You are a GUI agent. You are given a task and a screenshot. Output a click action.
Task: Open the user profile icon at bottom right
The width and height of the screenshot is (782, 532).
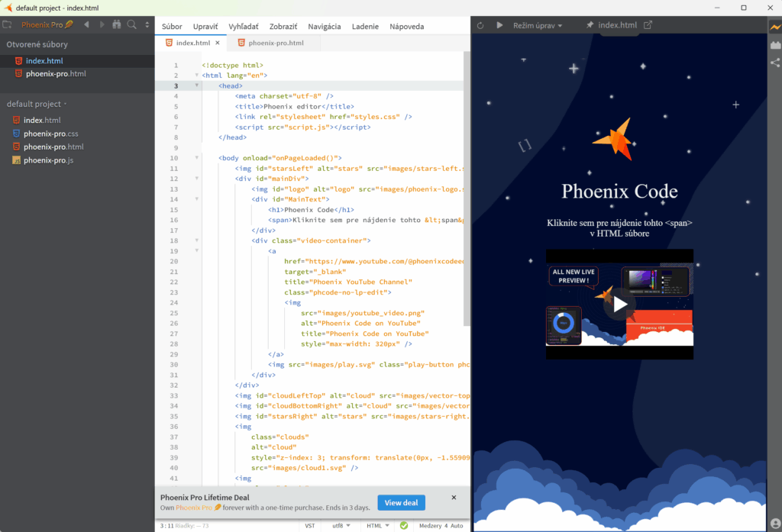775,524
